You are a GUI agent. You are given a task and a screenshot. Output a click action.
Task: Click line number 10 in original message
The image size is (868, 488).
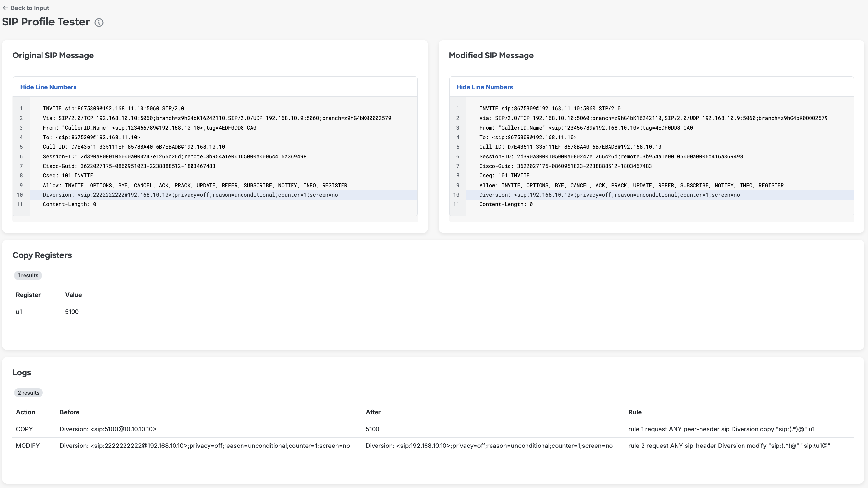coord(20,195)
